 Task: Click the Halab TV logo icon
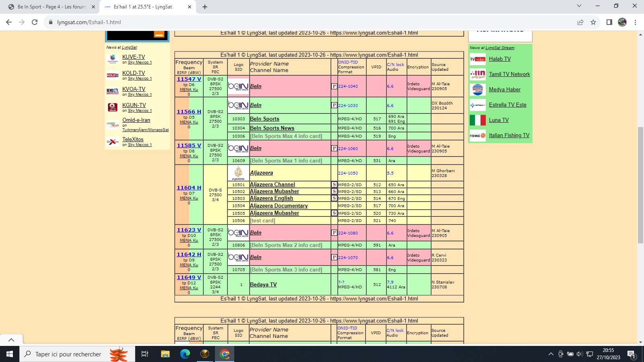point(478,59)
